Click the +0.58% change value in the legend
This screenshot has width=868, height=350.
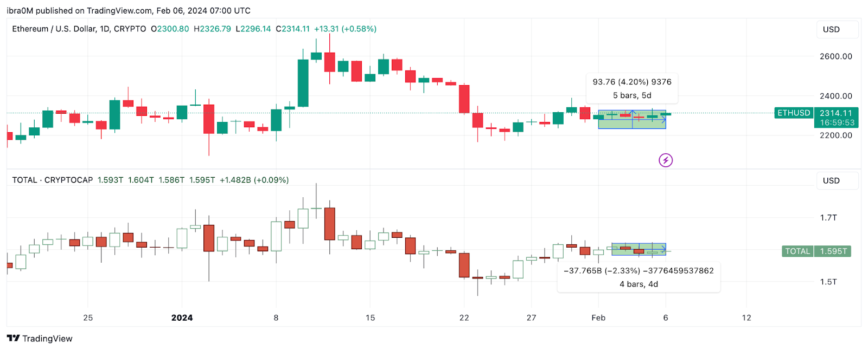click(x=358, y=29)
